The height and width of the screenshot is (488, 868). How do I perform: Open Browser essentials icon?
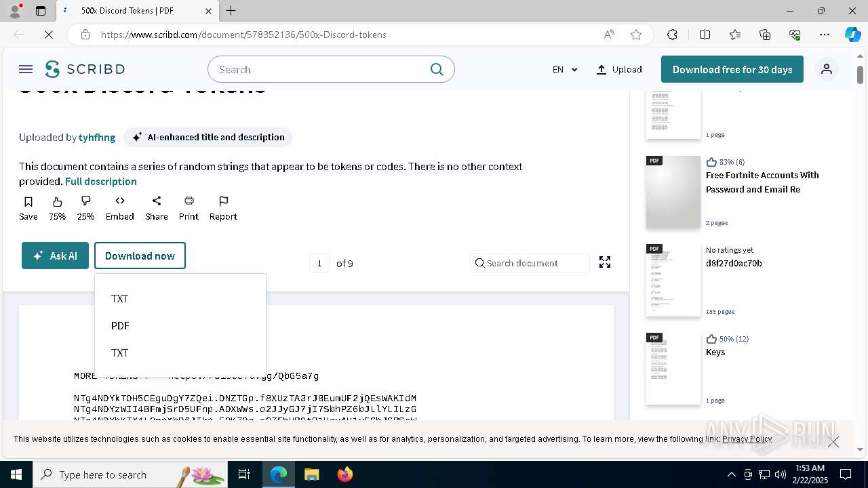795,35
